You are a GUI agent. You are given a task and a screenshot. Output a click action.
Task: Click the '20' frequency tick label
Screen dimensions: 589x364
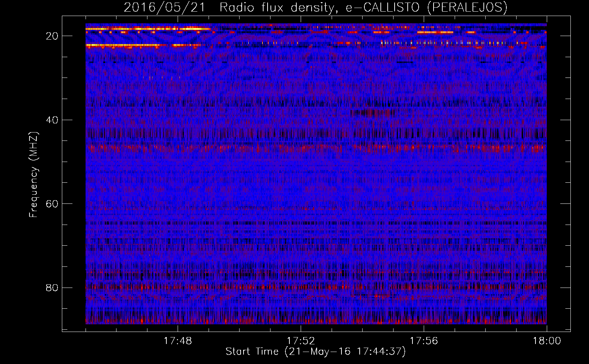pos(52,36)
